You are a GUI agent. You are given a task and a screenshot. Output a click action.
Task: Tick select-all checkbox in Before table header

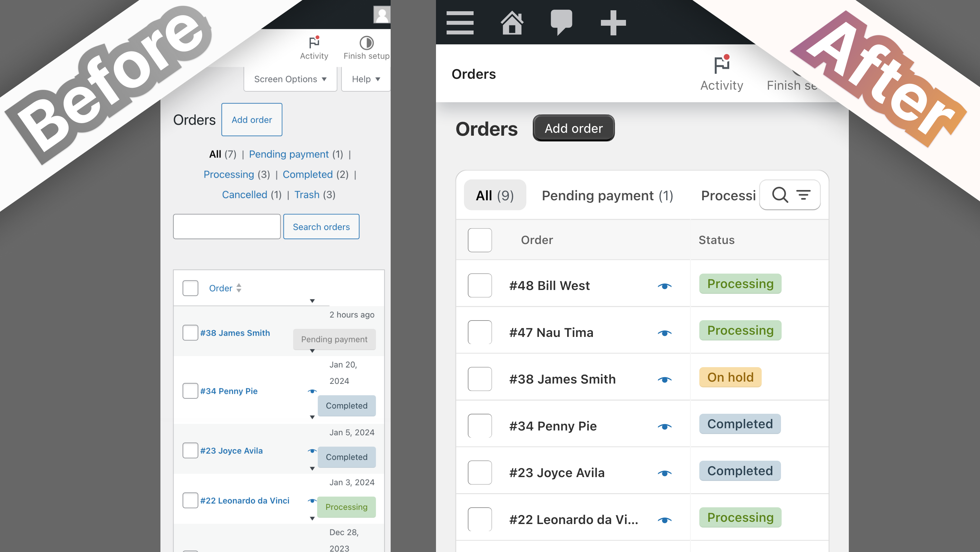coord(190,288)
